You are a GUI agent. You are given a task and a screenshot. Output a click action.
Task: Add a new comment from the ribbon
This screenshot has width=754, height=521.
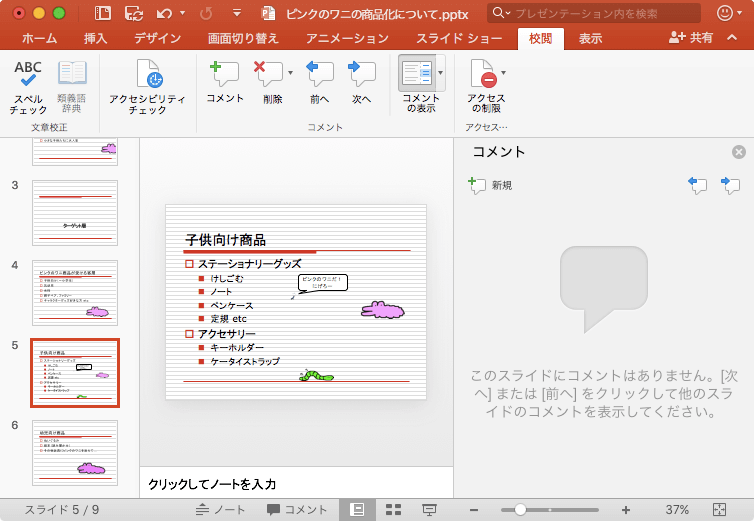[x=224, y=82]
